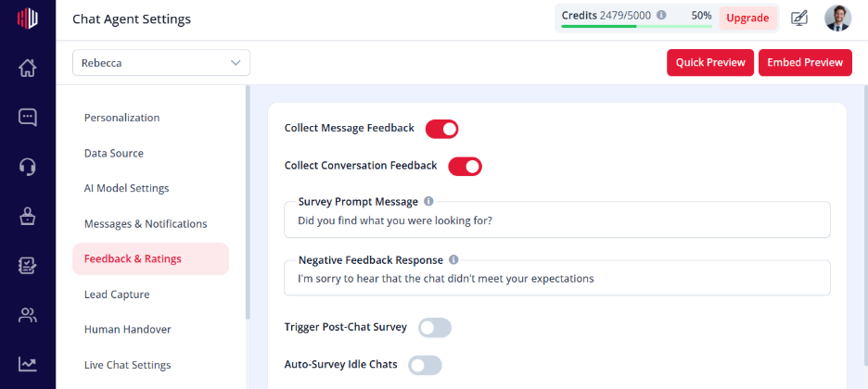868x389 pixels.
Task: Click the Upgrade button
Action: (x=747, y=19)
